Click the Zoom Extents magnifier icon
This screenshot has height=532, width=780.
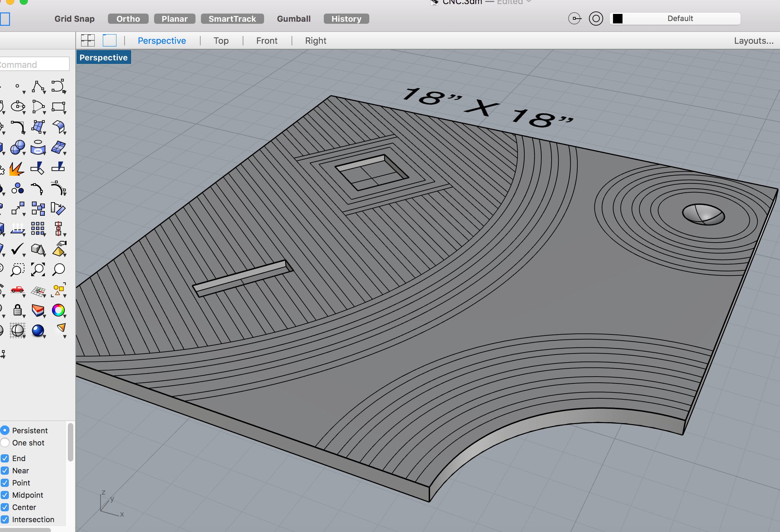point(38,269)
